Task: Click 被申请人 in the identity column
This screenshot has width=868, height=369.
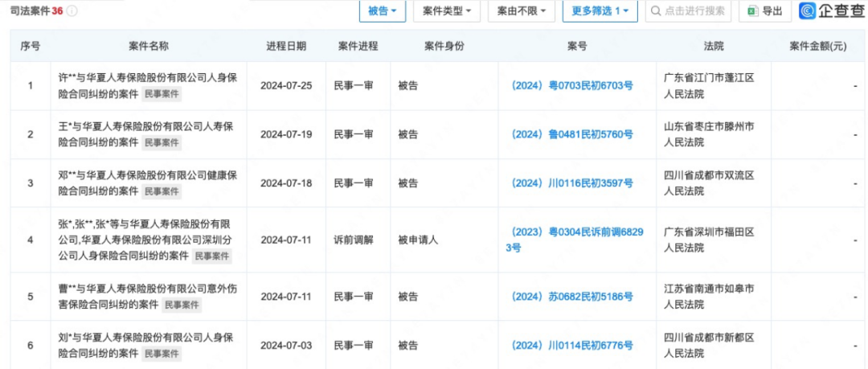Action: [418, 240]
